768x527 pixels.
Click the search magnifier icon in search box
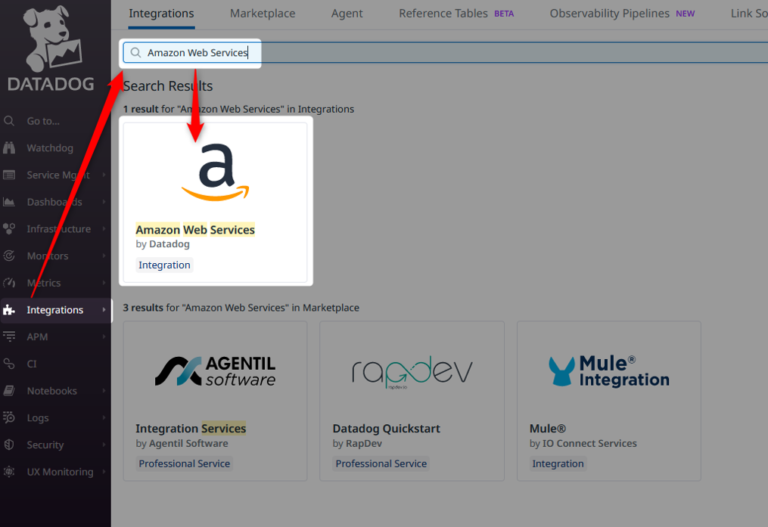point(135,53)
